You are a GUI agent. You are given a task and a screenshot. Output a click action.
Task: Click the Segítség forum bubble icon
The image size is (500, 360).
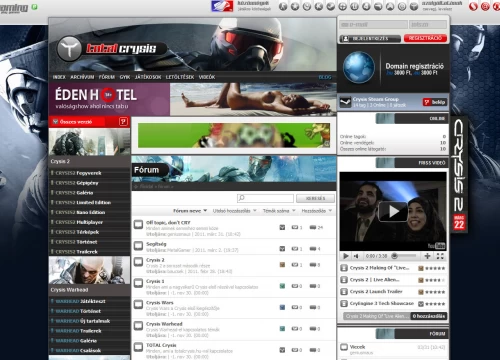[138, 246]
